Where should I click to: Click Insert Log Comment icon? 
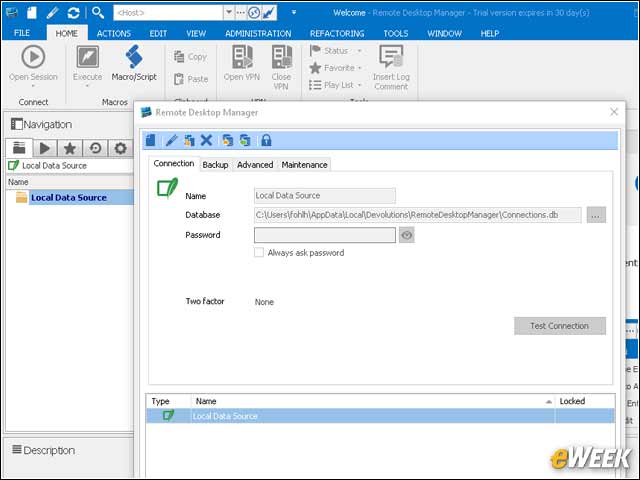tap(391, 56)
